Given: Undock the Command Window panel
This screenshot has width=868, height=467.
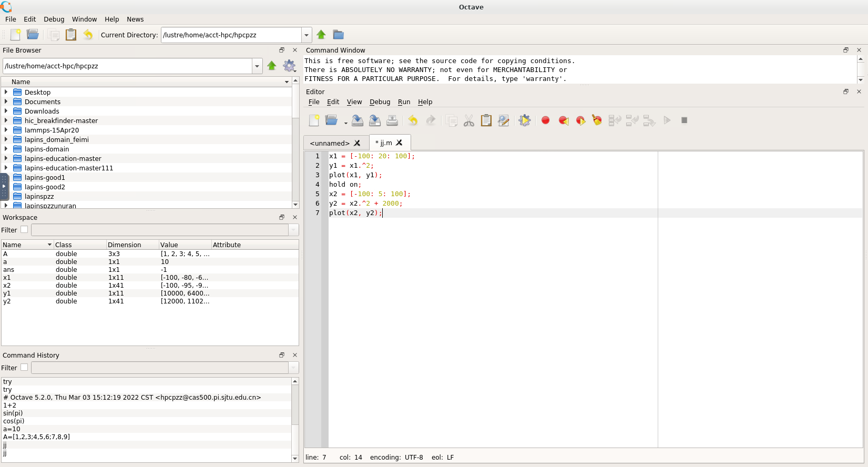Looking at the screenshot, I should pyautogui.click(x=846, y=50).
